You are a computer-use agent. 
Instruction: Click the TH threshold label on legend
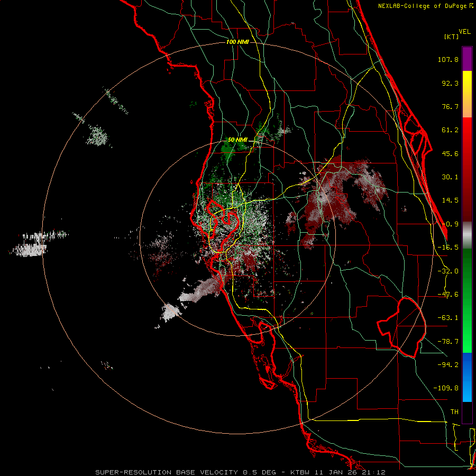point(454,412)
